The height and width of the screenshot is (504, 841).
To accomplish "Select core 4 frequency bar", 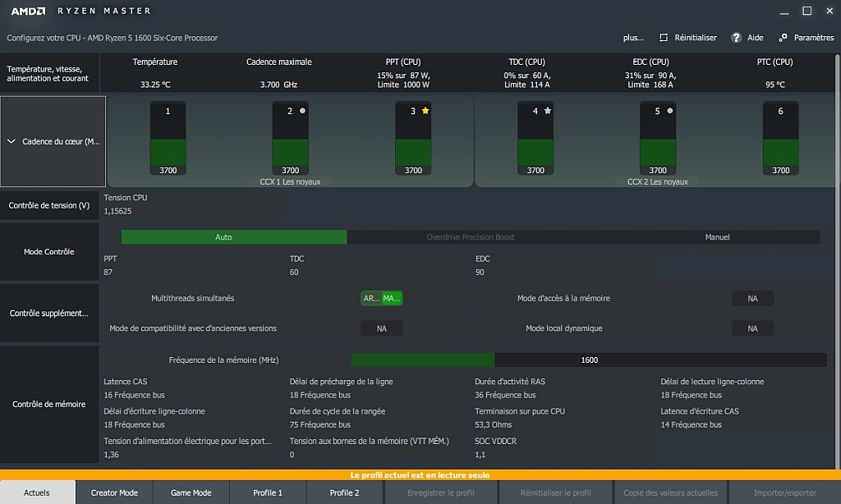I will pyautogui.click(x=535, y=139).
